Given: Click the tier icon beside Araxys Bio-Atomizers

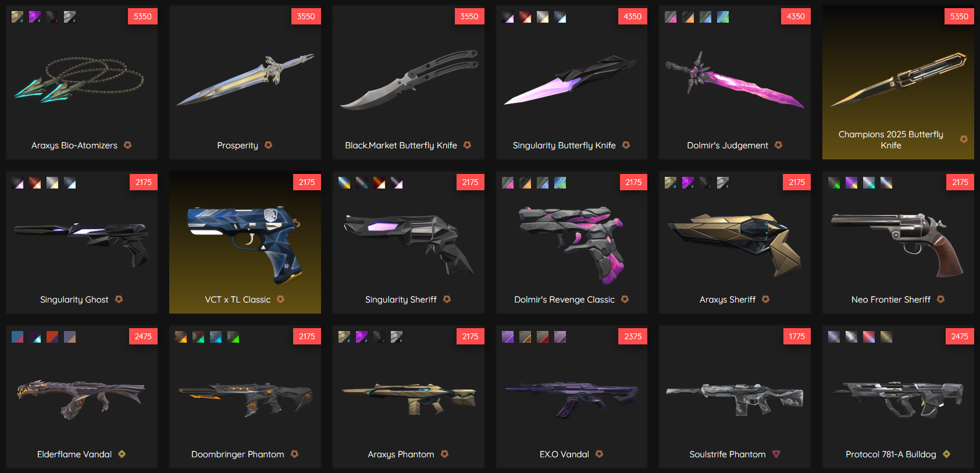Looking at the screenshot, I should click(x=127, y=145).
